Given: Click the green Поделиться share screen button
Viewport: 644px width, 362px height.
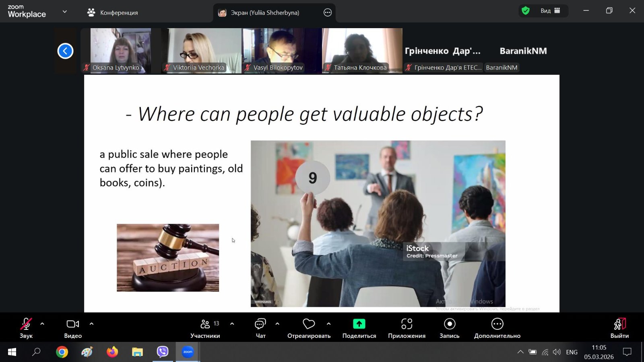Looking at the screenshot, I should click(359, 324).
